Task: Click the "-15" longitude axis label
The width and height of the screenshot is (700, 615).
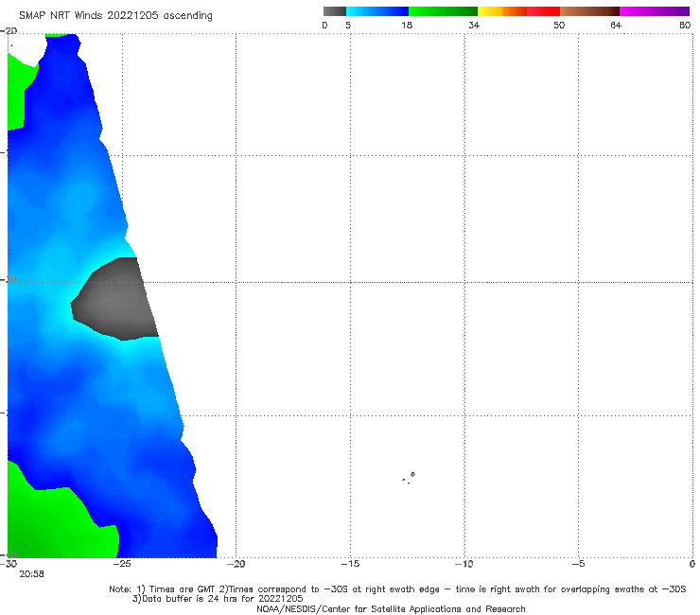Action: pos(350,564)
